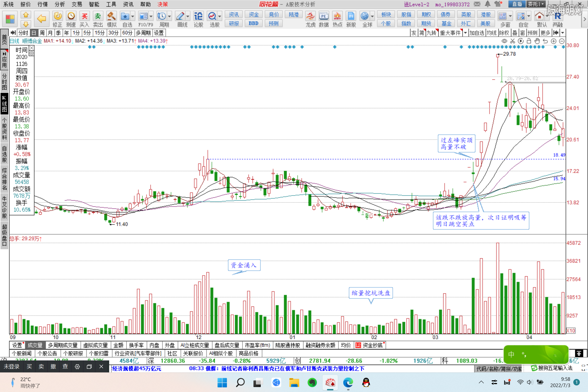Toggle the 叠 overlay button
Screen dimensions: 588x392
515,33
